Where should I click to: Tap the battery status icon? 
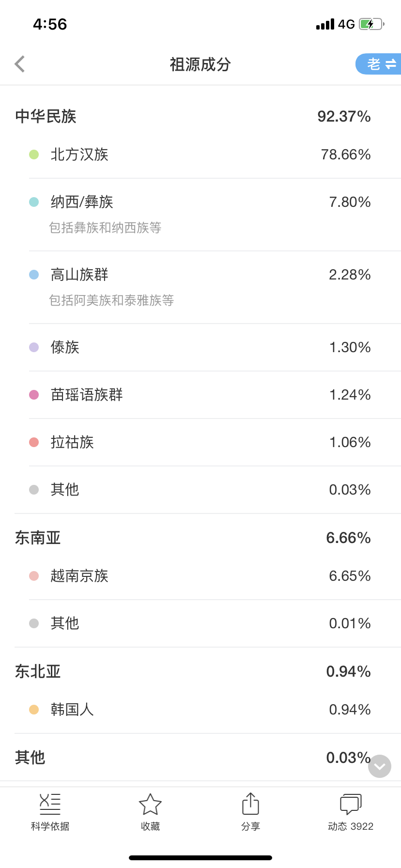(x=371, y=24)
